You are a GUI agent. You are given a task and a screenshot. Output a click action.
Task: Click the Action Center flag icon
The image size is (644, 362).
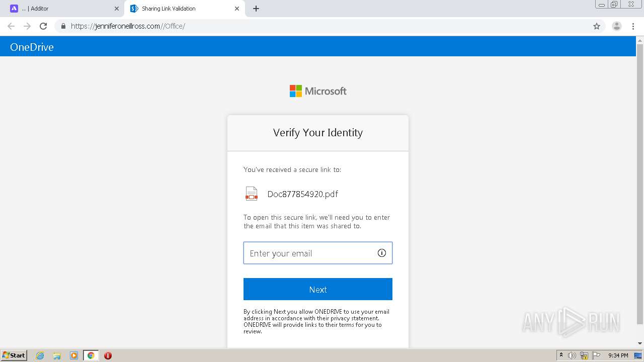596,355
